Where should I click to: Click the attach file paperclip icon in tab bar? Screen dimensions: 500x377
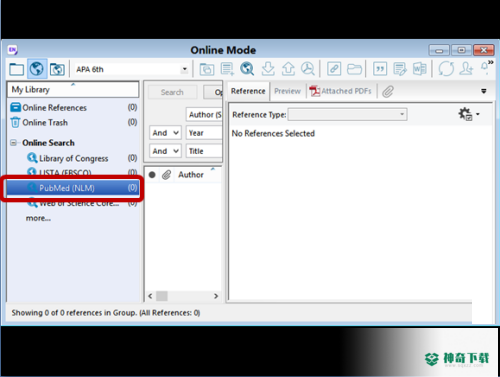click(x=388, y=91)
